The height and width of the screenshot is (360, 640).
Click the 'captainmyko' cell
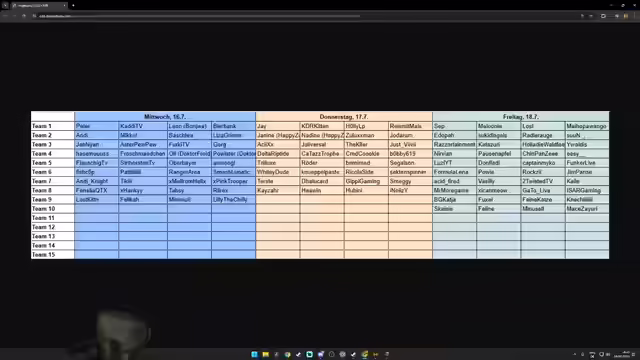tap(543, 163)
